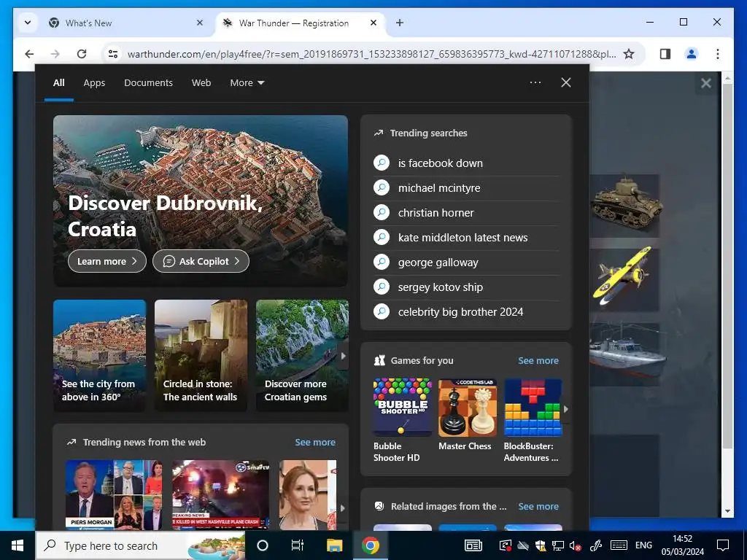Image resolution: width=747 pixels, height=560 pixels.
Task: Search sergey kotov ship
Action: (x=467, y=287)
